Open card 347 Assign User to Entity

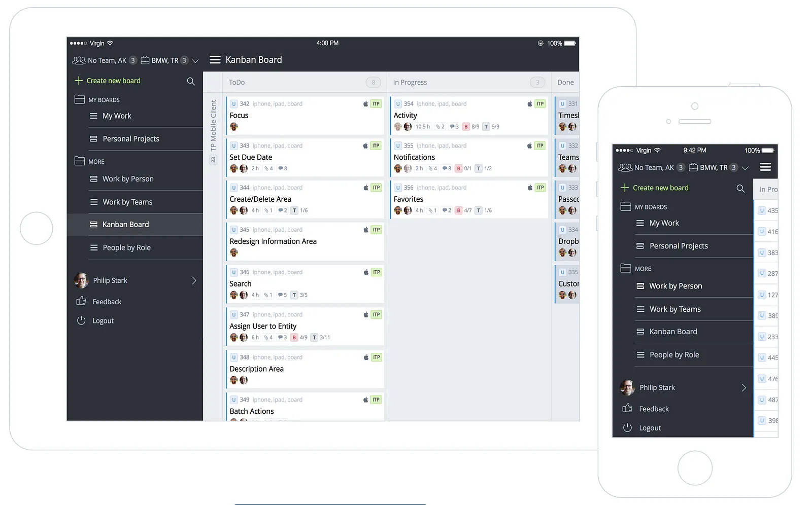(305, 327)
